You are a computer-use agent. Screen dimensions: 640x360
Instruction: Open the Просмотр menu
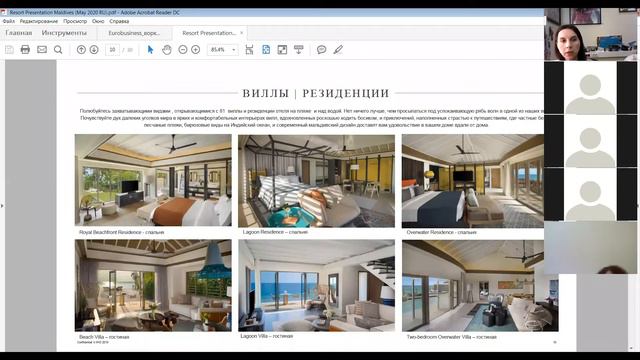pyautogui.click(x=75, y=21)
